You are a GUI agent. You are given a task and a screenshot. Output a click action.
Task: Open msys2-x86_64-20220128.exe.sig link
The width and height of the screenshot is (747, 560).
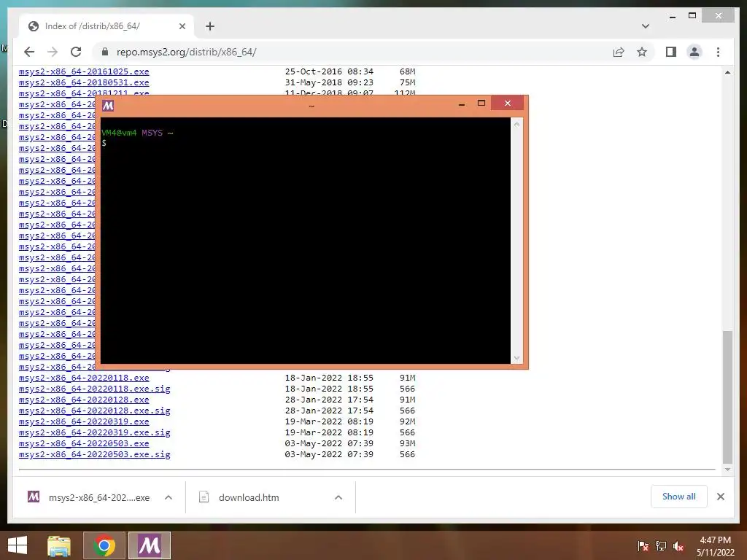tap(94, 411)
